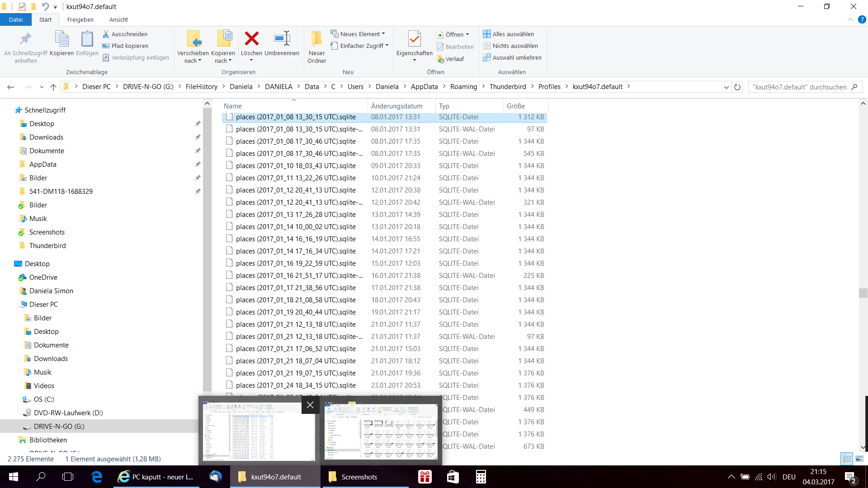The height and width of the screenshot is (488, 868).
Task: Open Microsoft Edge from the taskbar
Action: [x=97, y=477]
